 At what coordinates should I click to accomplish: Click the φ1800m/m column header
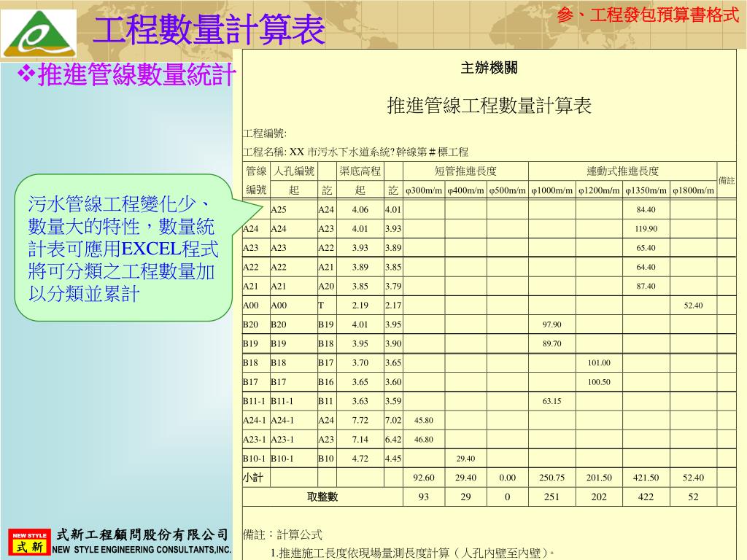(x=693, y=190)
